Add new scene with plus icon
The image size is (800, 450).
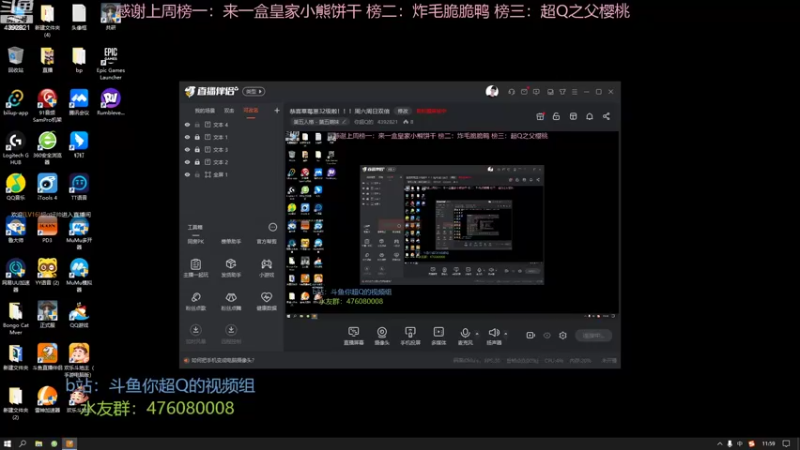tap(277, 110)
